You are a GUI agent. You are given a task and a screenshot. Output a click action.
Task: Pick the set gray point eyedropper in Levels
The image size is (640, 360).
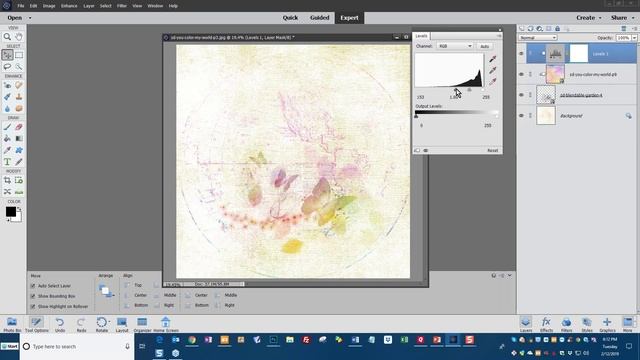tap(493, 71)
